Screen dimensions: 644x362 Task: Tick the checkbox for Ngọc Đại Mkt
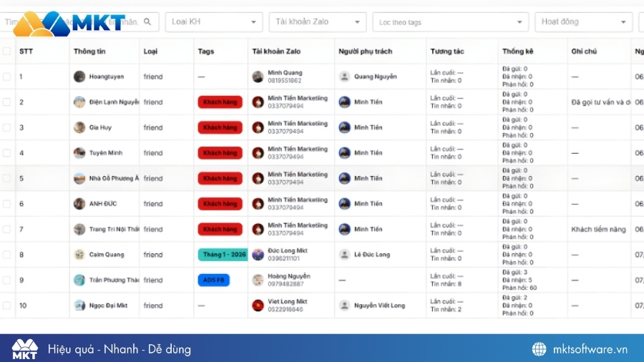pos(6,305)
